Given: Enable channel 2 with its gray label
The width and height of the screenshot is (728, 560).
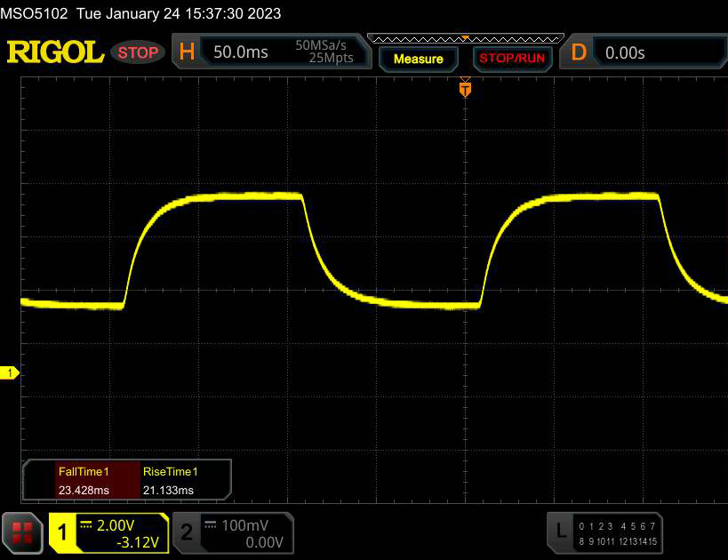Looking at the screenshot, I should (x=187, y=532).
